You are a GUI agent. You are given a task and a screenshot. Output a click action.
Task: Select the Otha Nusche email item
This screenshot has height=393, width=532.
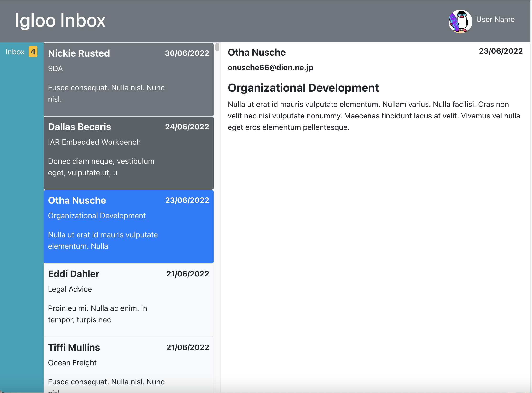[x=128, y=227]
